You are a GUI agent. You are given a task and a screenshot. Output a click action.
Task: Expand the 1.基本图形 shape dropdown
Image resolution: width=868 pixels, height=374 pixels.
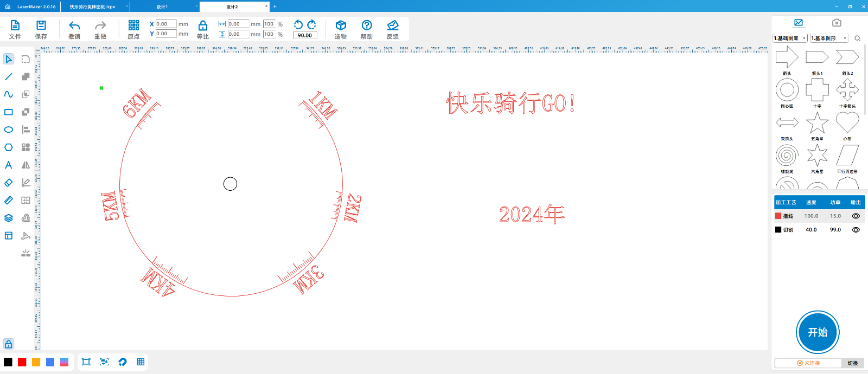829,38
